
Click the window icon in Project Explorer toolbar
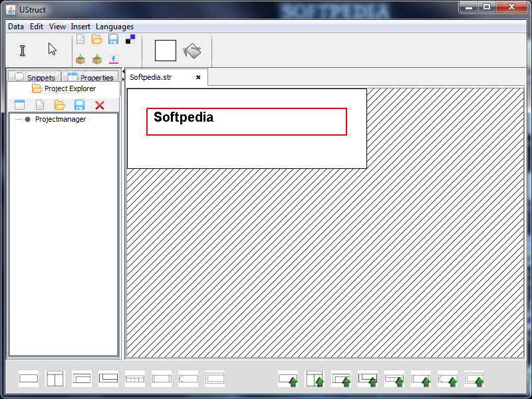coord(20,105)
